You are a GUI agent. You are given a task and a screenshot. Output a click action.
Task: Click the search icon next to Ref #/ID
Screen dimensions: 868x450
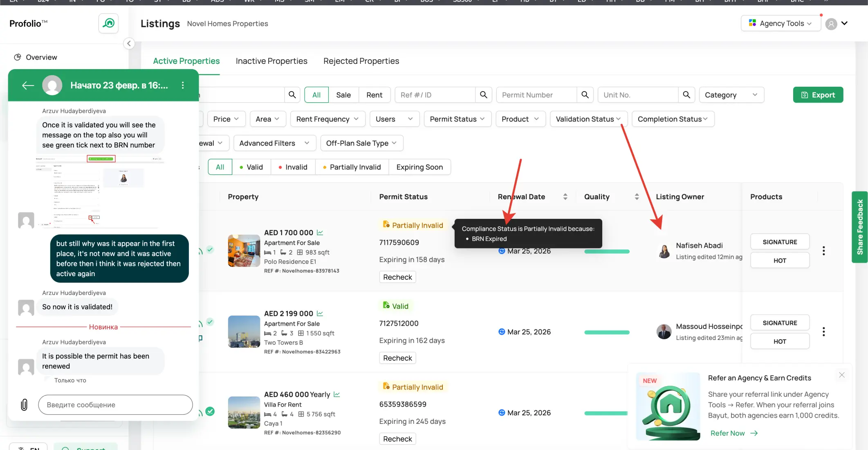pos(484,95)
